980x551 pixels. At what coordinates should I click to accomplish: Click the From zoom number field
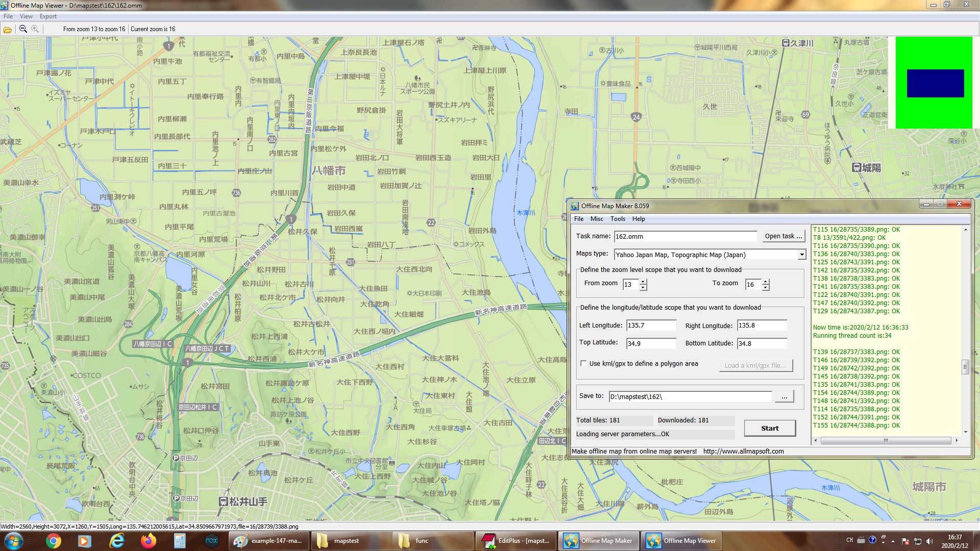[x=631, y=285]
